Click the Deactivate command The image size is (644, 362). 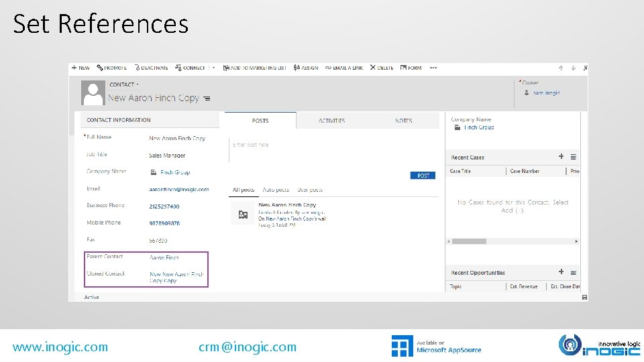click(151, 68)
